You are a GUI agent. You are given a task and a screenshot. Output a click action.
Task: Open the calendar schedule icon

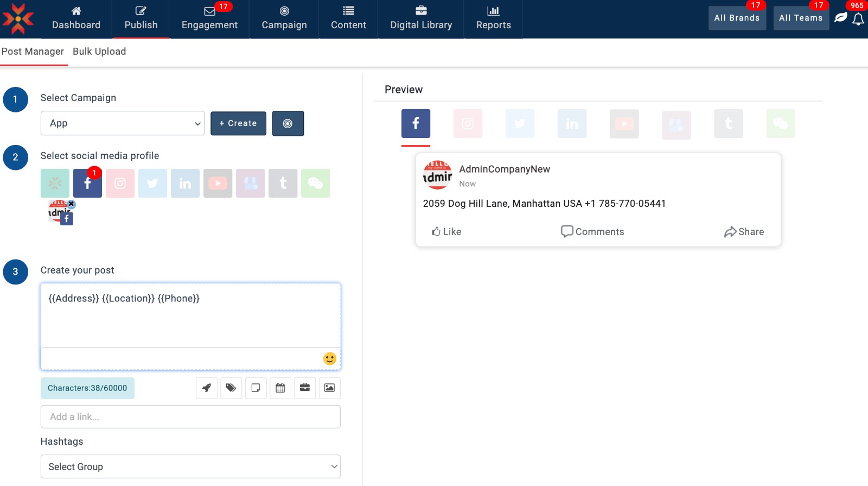pos(280,388)
